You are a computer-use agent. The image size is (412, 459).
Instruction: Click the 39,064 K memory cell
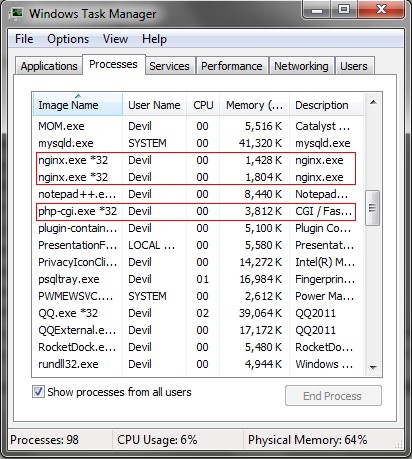(x=260, y=313)
